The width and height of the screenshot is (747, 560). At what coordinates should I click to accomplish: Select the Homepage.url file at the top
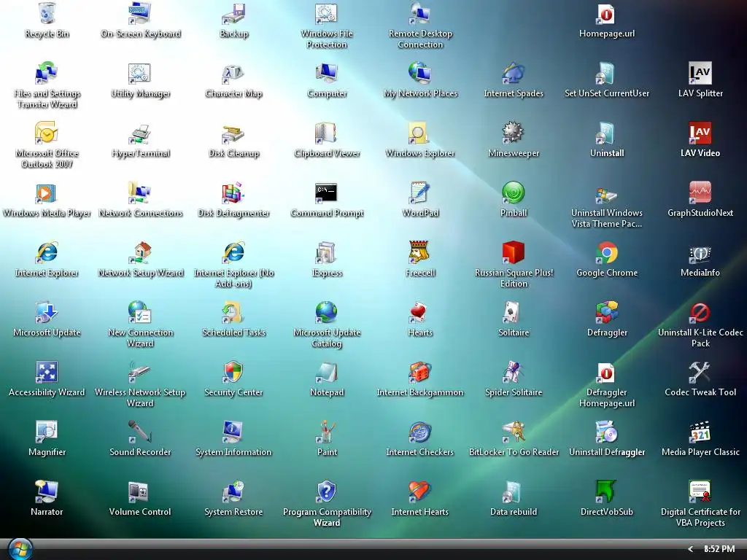(x=607, y=13)
